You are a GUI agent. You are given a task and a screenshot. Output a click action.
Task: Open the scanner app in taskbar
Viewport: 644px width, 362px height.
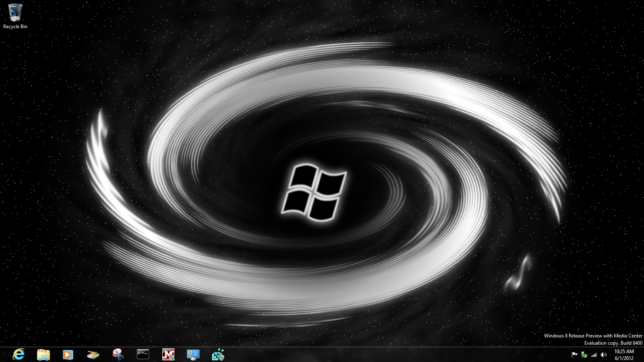(x=93, y=354)
